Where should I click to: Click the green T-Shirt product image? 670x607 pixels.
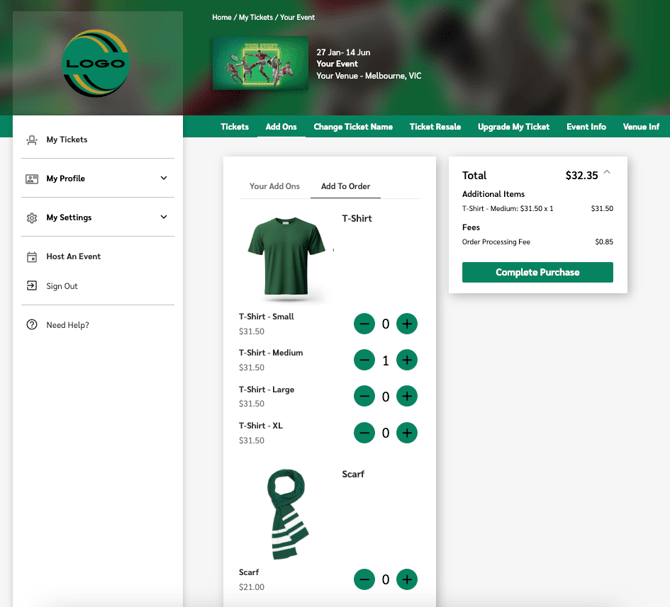pos(287,257)
